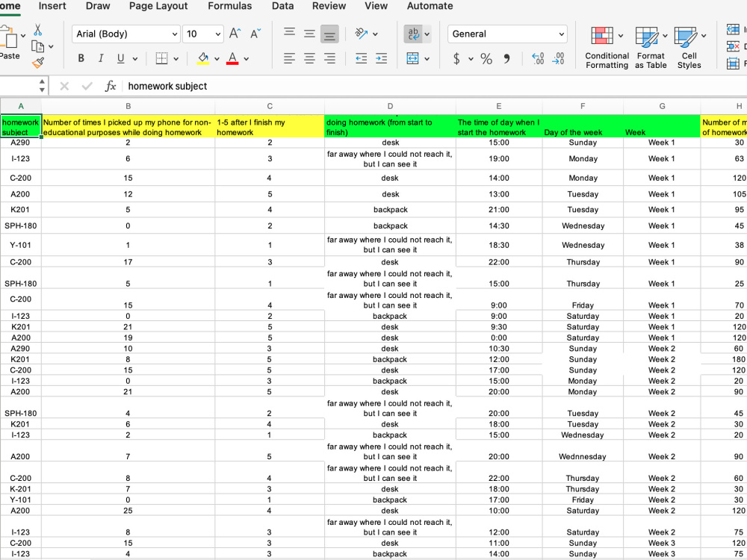The image size is (747, 560).
Task: Select column F header
Action: 583,106
